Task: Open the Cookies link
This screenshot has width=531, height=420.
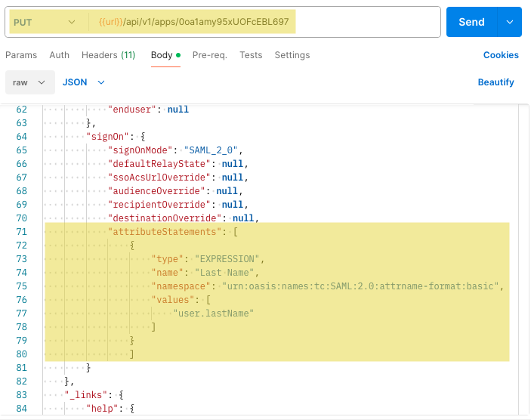Action: pos(501,55)
